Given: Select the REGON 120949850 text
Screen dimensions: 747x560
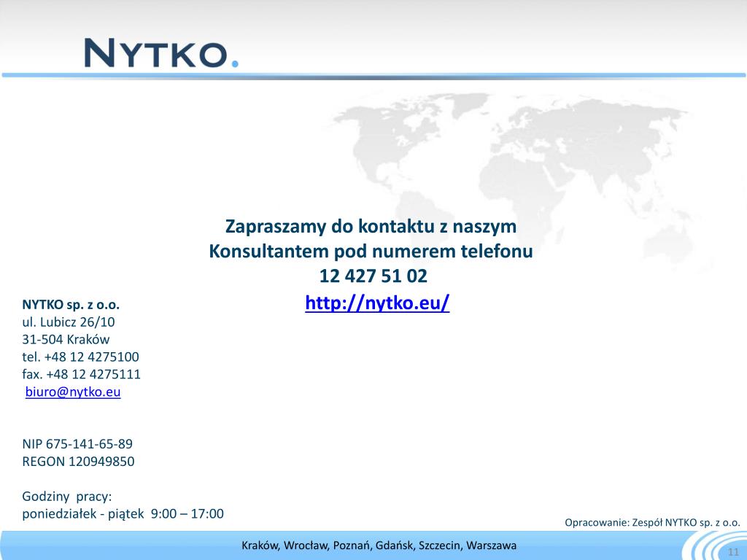Looking at the screenshot, I should (x=78, y=462).
